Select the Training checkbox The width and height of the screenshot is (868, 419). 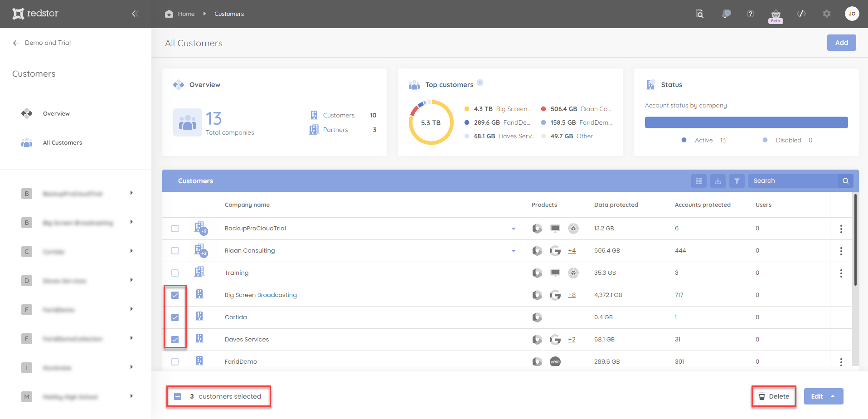pyautogui.click(x=175, y=273)
